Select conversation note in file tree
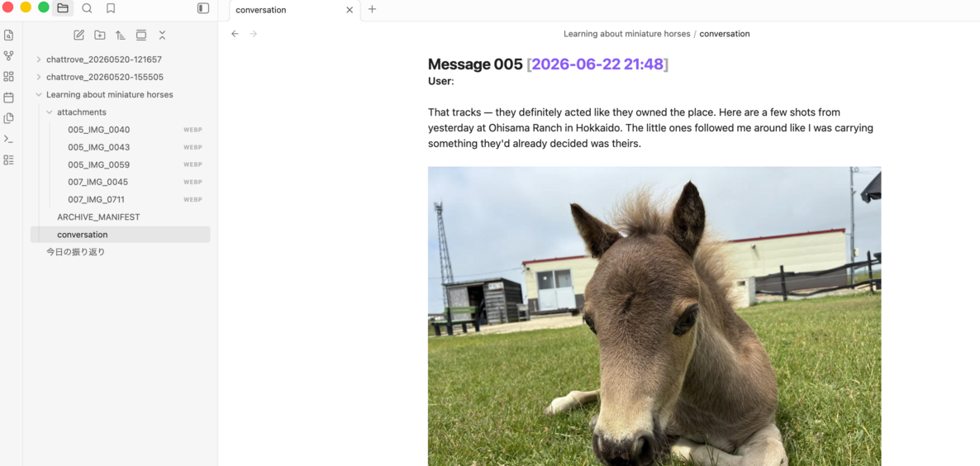 (x=120, y=235)
